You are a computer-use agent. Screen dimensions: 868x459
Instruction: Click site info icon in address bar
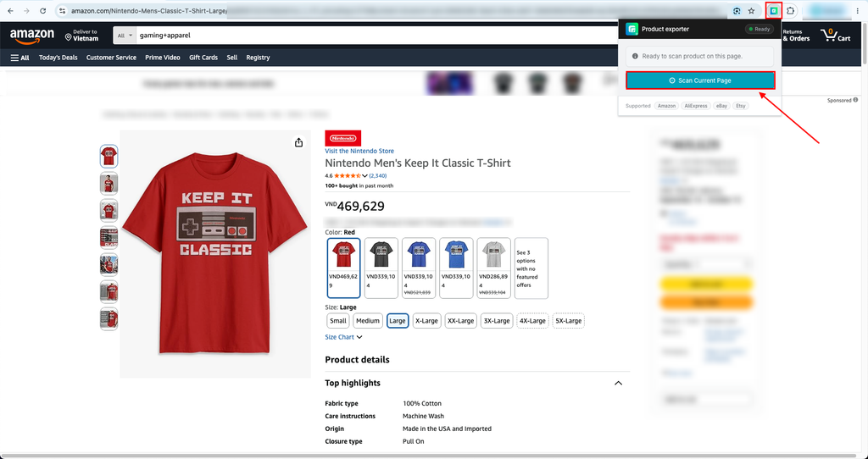point(63,11)
